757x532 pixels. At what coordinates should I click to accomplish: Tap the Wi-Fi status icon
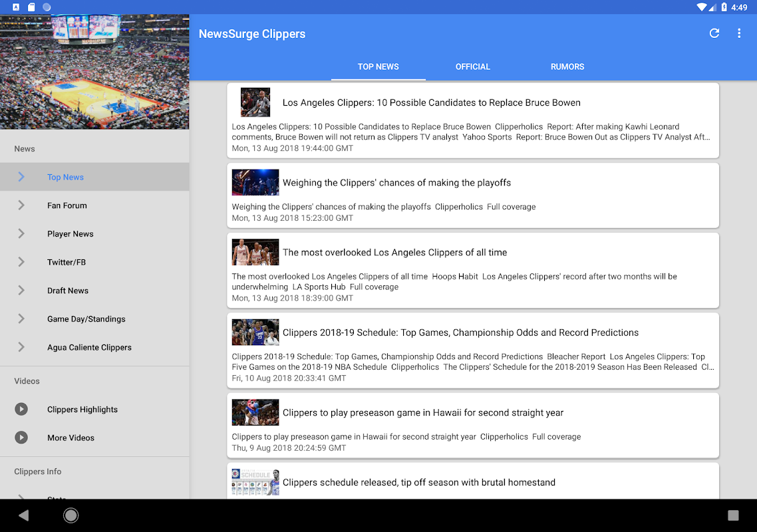(702, 7)
